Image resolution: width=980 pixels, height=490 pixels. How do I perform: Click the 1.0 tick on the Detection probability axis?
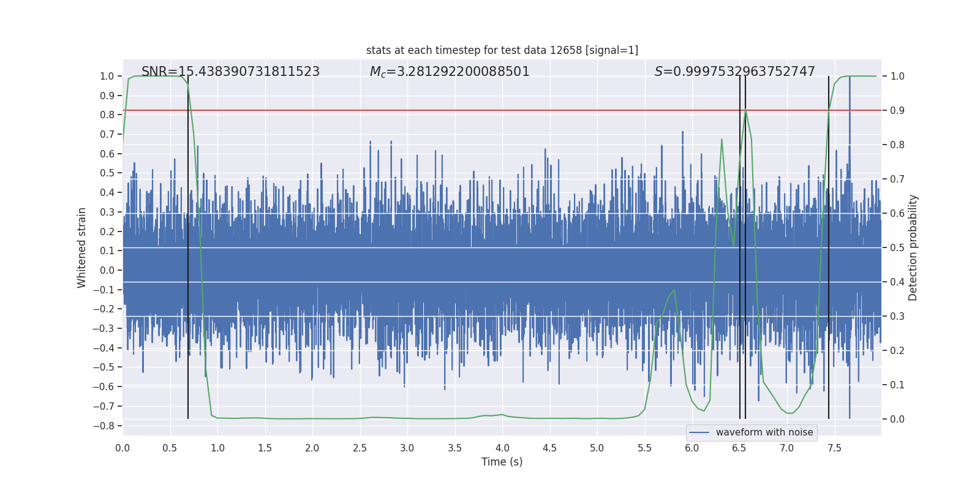tap(897, 77)
